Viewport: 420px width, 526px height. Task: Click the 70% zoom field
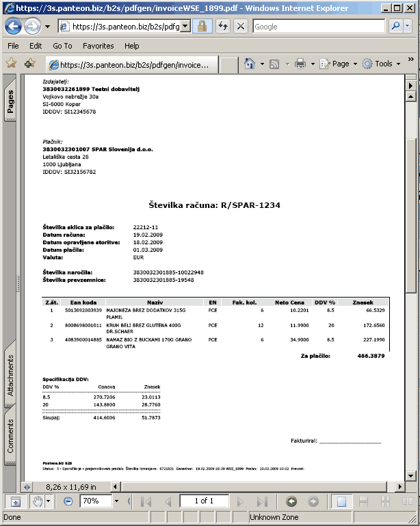(95, 501)
